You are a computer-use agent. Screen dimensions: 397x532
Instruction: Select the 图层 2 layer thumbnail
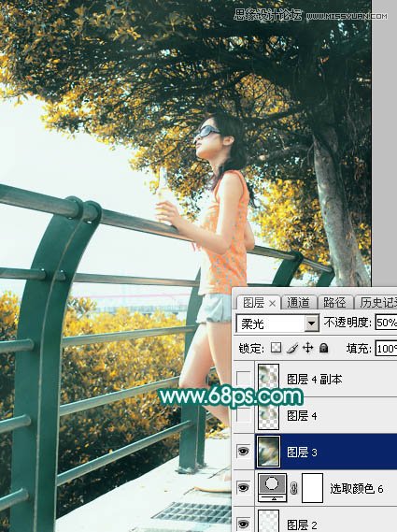point(268,521)
